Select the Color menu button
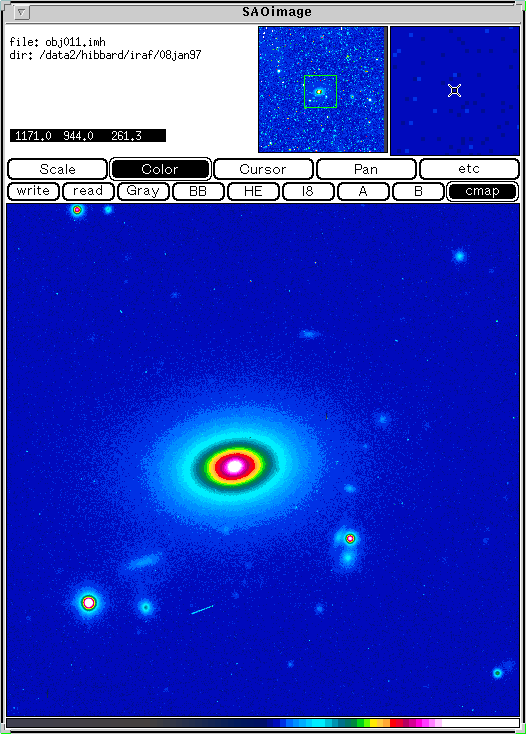The image size is (526, 734). 160,169
